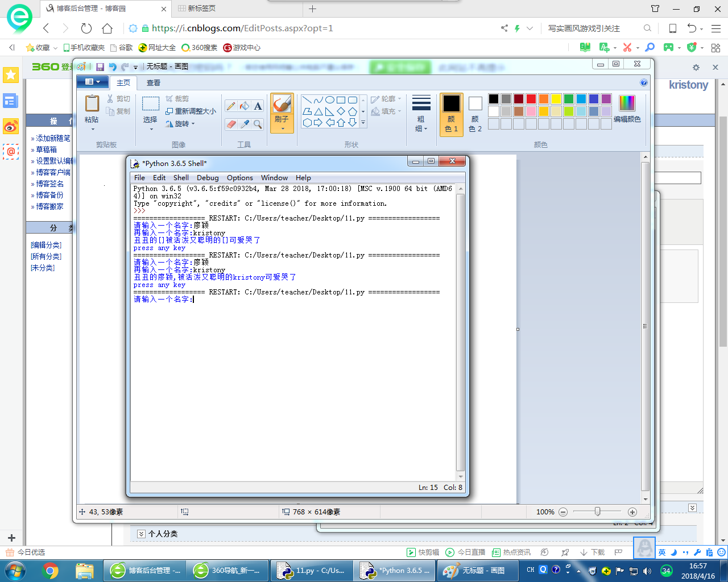
Task: Switch to the 查看 ribbon tab
Action: pos(154,83)
